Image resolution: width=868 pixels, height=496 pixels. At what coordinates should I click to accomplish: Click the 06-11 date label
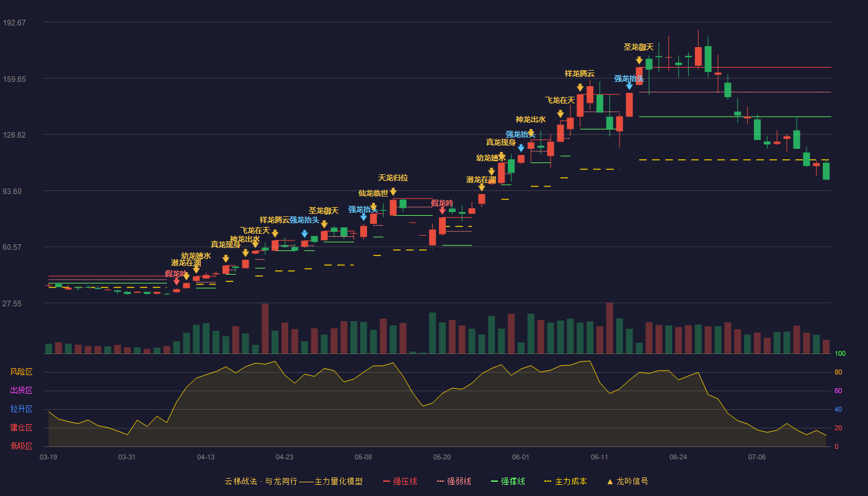click(x=600, y=457)
